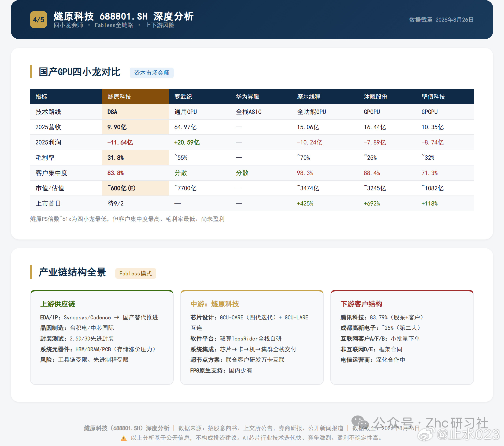Click the 电信运营商 line
This screenshot has height=446, width=504.
click(x=373, y=360)
